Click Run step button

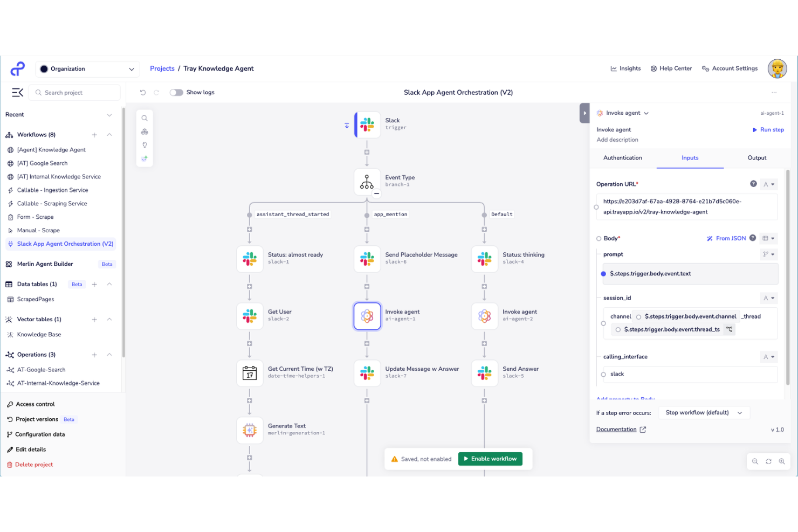click(x=768, y=130)
